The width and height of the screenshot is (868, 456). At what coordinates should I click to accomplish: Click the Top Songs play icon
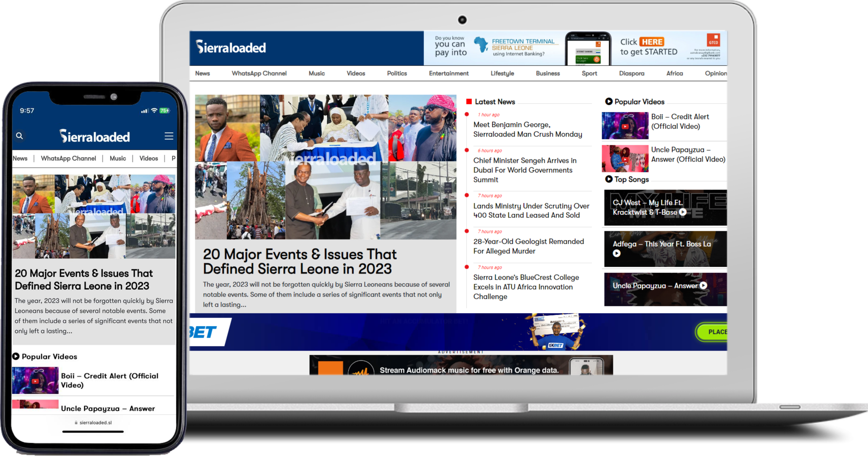[609, 179]
